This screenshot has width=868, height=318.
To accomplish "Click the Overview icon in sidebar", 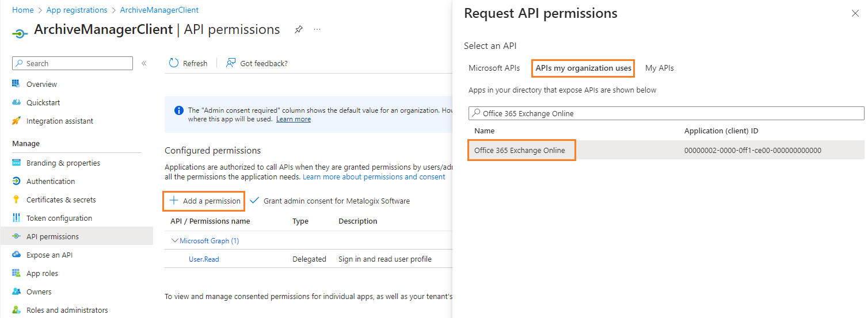I will pyautogui.click(x=16, y=84).
